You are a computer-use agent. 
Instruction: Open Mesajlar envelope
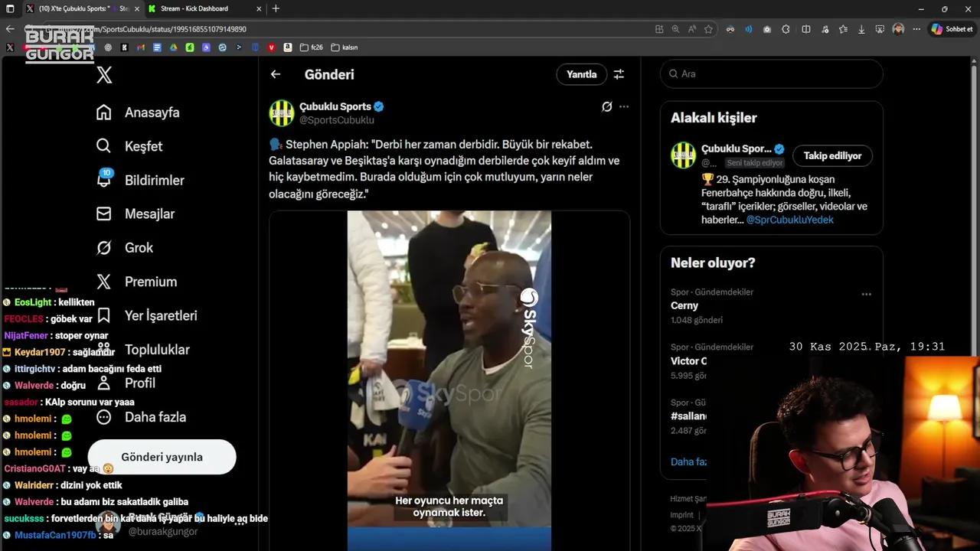135,214
